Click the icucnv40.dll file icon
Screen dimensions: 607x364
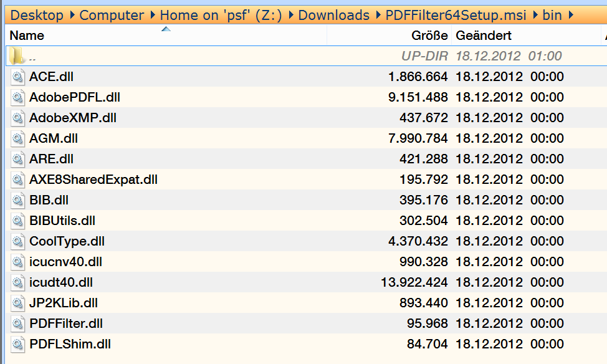click(17, 262)
